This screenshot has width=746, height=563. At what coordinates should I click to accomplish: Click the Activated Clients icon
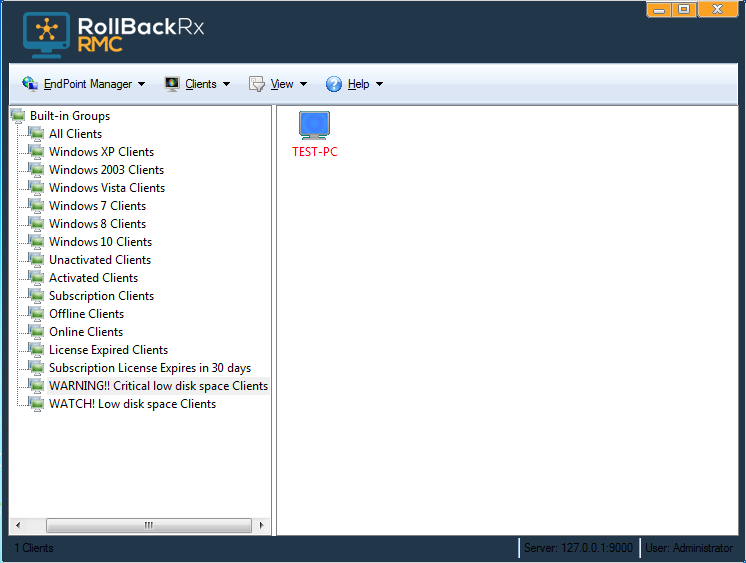tap(36, 278)
